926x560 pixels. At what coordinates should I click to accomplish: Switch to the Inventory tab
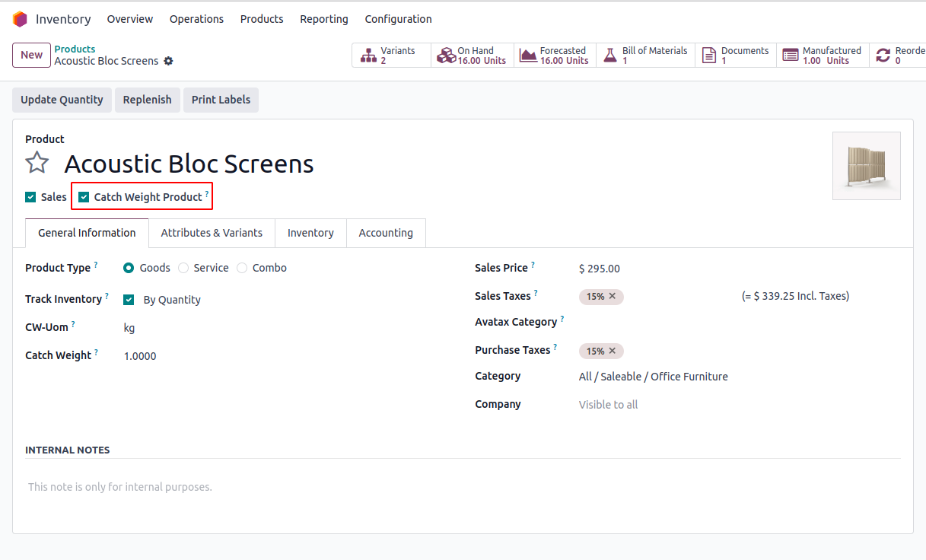pyautogui.click(x=310, y=233)
